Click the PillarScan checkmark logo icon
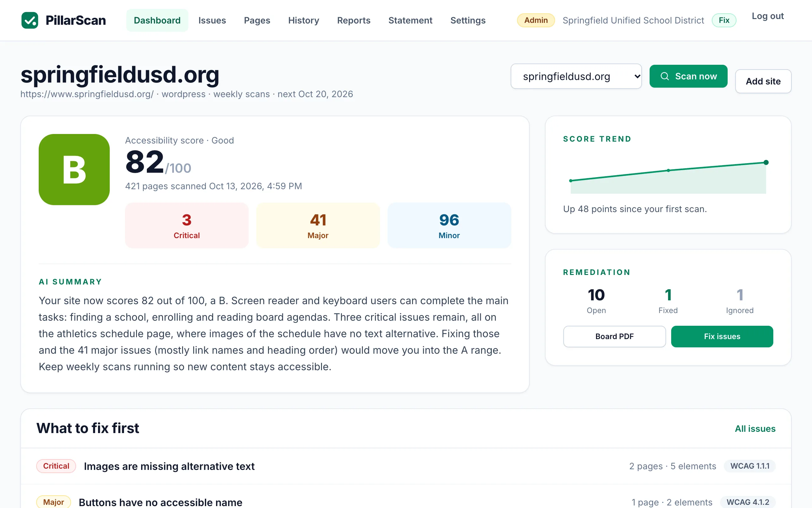The width and height of the screenshot is (812, 508). tap(30, 21)
